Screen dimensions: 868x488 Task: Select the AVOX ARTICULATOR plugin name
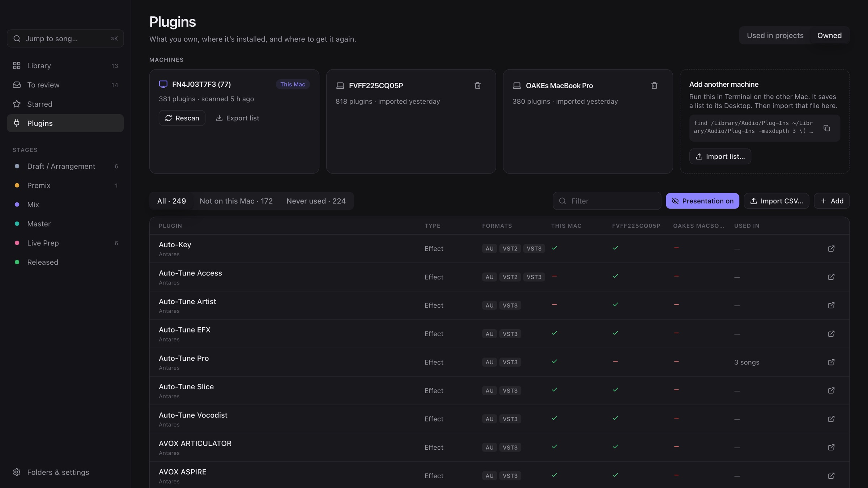click(x=195, y=444)
